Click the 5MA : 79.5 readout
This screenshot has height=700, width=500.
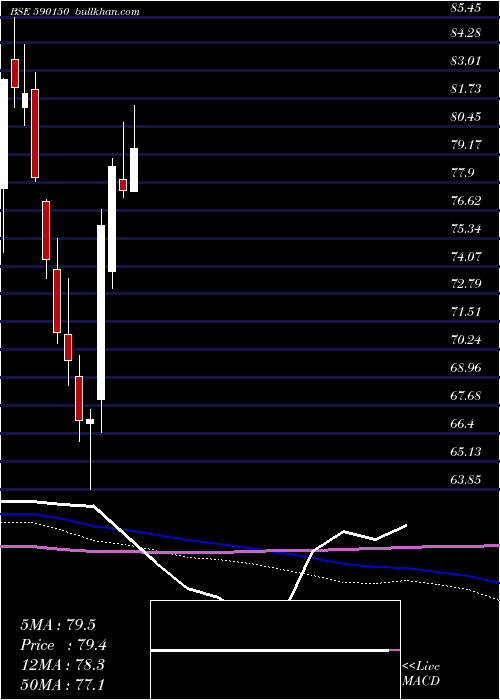pos(58,625)
